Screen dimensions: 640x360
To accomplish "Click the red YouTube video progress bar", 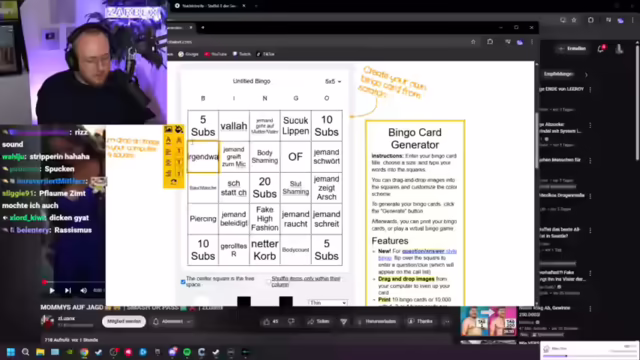I will pyautogui.click(x=74, y=282).
